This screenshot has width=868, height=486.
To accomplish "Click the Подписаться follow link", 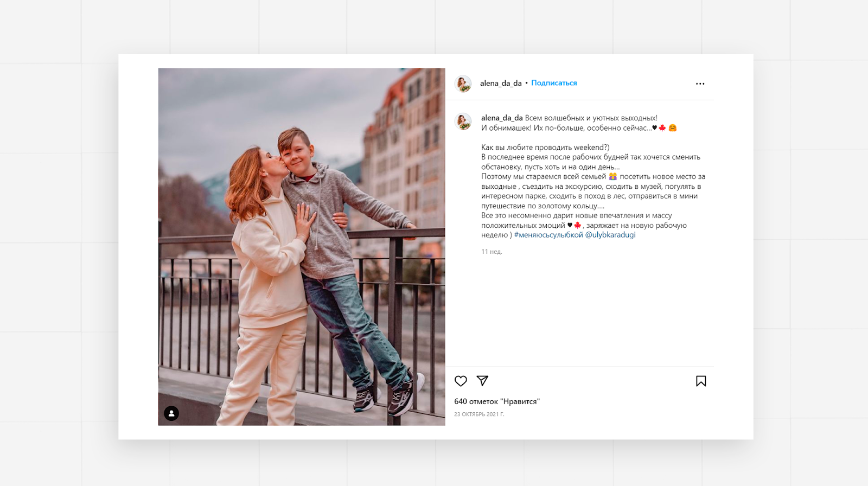I will coord(554,83).
